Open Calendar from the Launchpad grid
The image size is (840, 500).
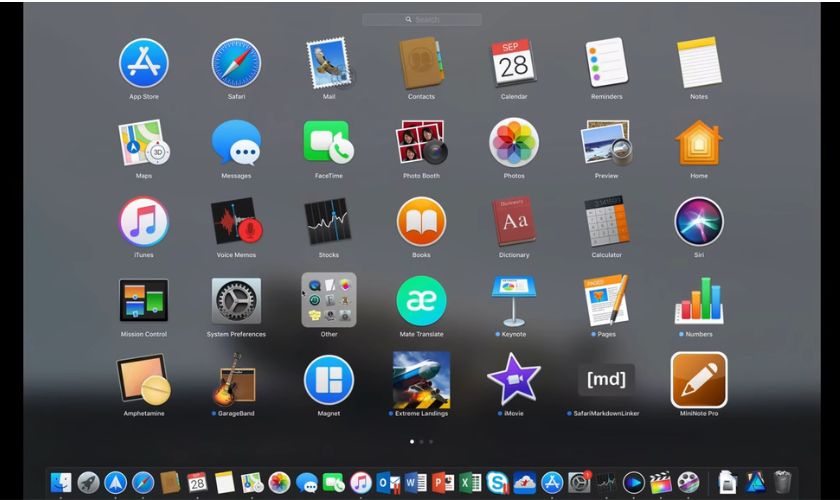[514, 63]
